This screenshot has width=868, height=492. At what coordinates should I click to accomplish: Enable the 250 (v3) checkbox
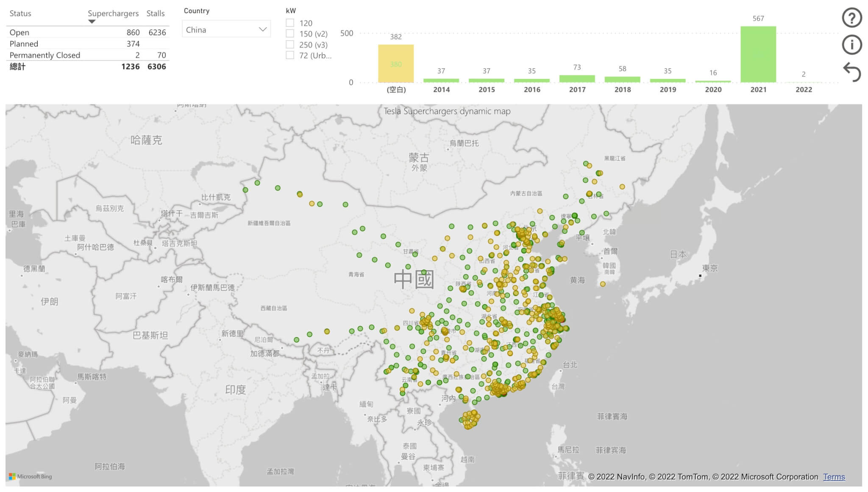click(x=290, y=44)
